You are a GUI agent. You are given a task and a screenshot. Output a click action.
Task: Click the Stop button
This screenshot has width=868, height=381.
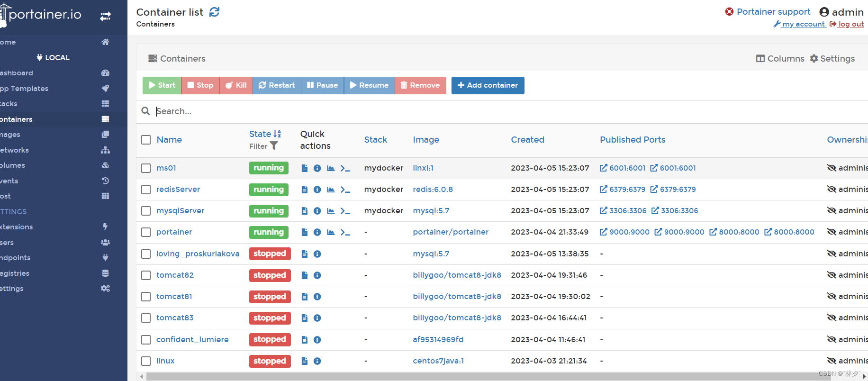[x=200, y=85]
